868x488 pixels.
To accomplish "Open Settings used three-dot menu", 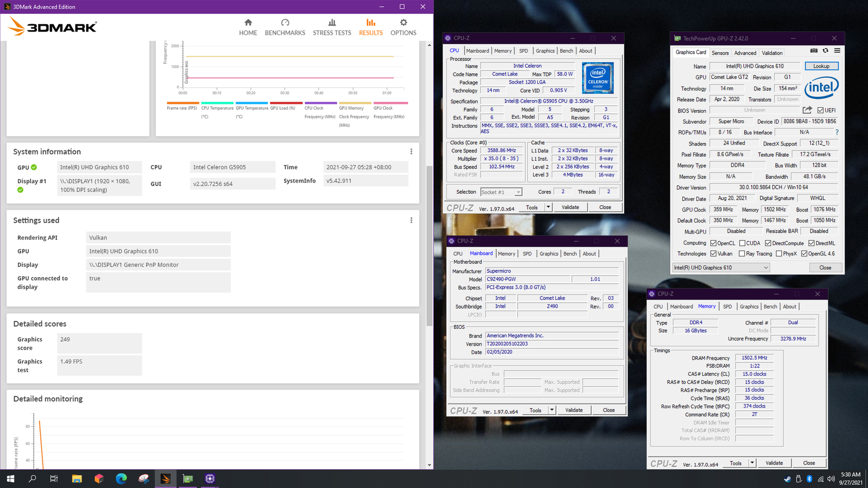I will pyautogui.click(x=411, y=221).
